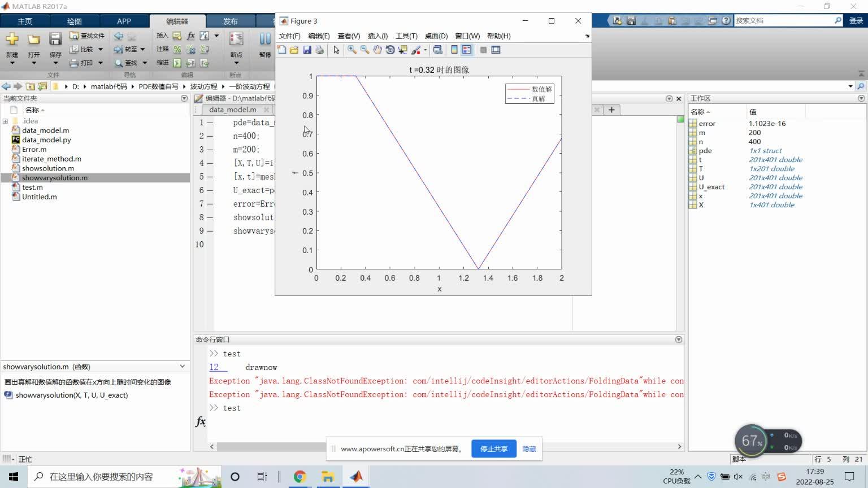Switch to the 绘图 (Plots) ribbon tab
868x488 pixels.
click(x=74, y=21)
